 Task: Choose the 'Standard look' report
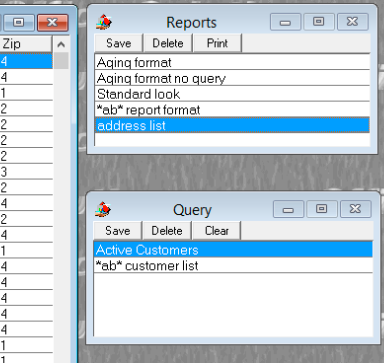[x=232, y=94]
